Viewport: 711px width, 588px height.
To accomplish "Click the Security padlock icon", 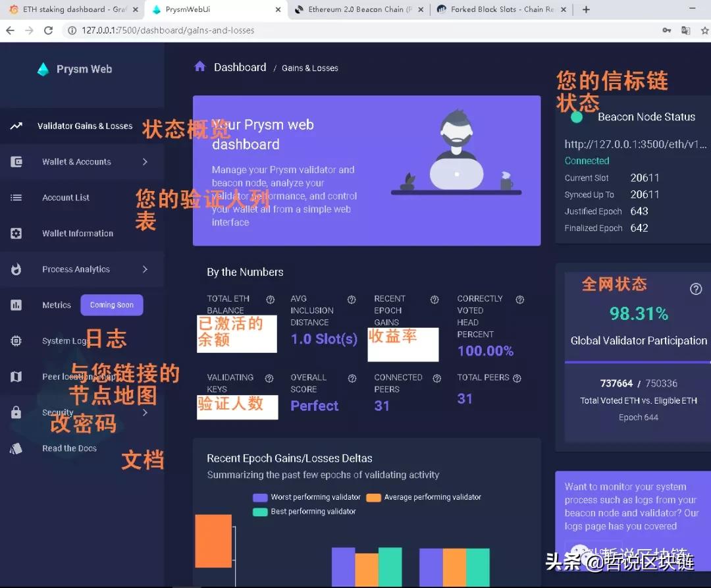I will tap(16, 412).
